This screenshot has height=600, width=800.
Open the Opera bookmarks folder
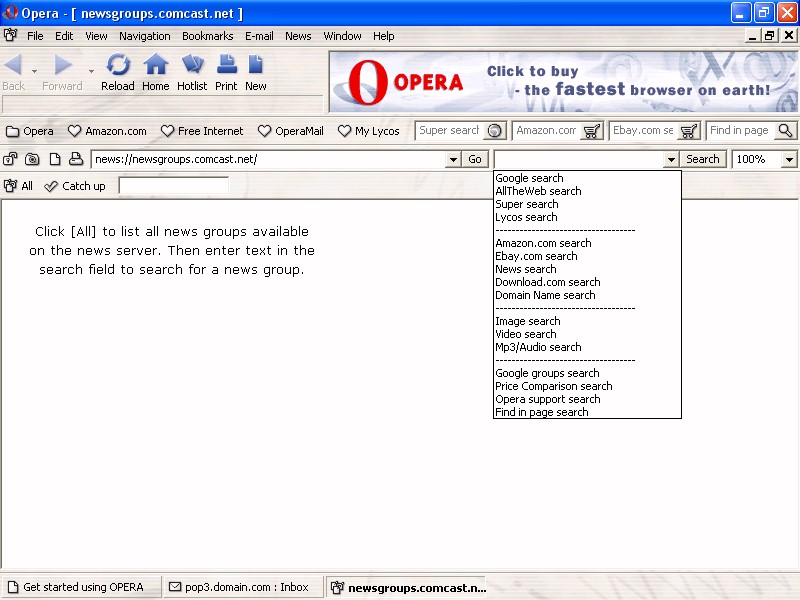[30, 131]
